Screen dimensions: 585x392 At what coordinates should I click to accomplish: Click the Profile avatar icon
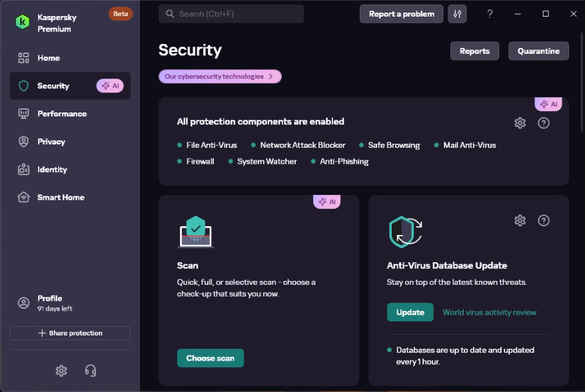pos(23,303)
